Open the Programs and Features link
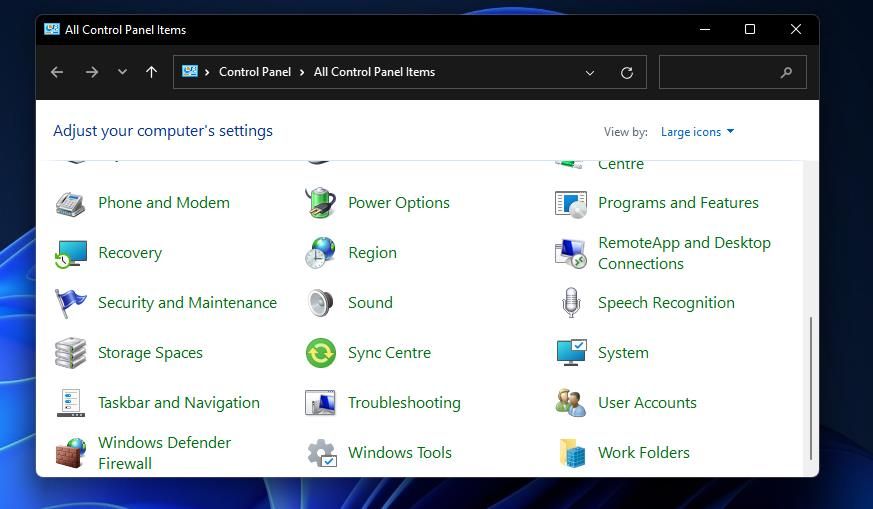 [678, 203]
